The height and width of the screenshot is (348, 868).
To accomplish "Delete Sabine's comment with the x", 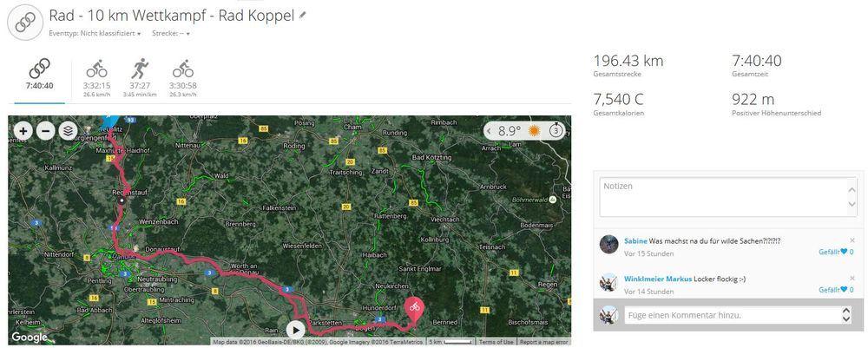I will click(x=852, y=240).
